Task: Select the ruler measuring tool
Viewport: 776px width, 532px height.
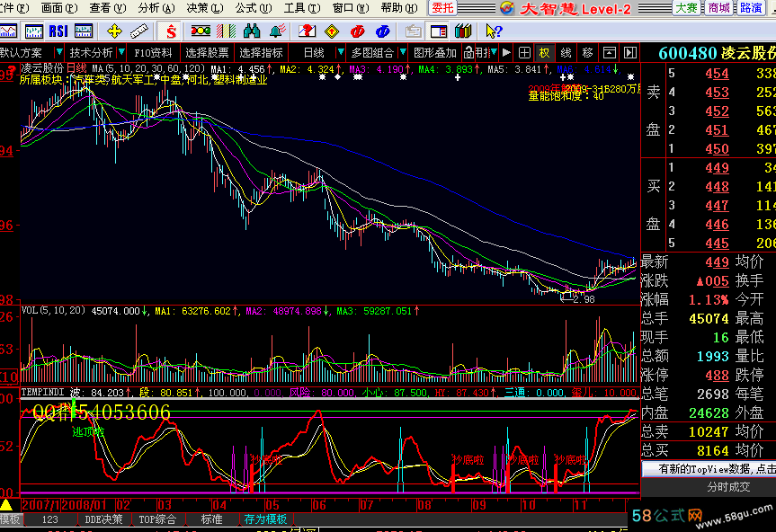Action: [139, 31]
